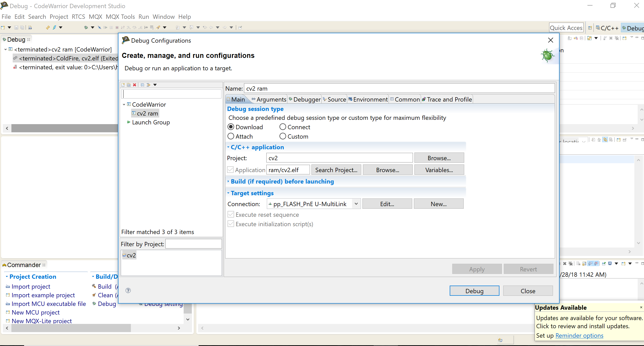Duplicate the selected launch configuration
The height and width of the screenshot is (346, 644).
pos(129,85)
